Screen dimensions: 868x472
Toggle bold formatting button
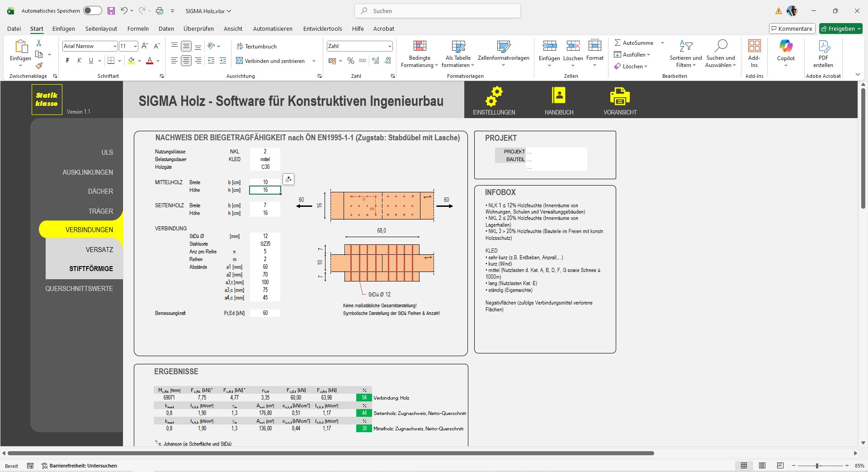(x=68, y=61)
